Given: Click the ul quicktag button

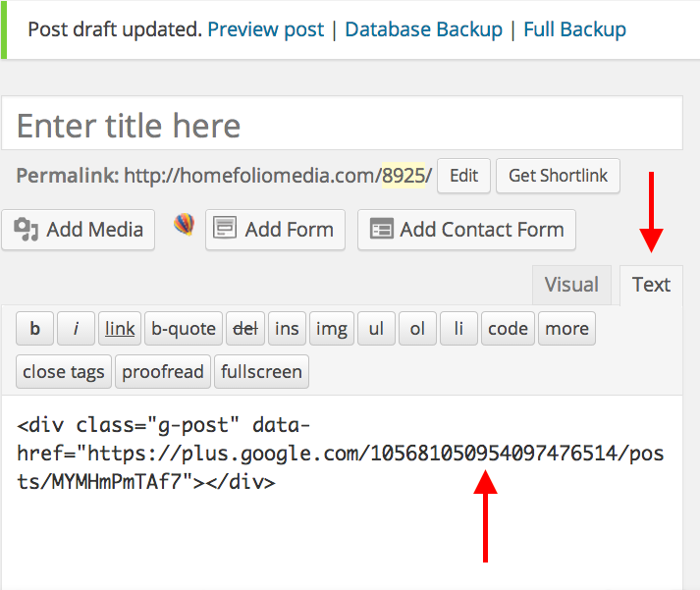Looking at the screenshot, I should point(376,329).
